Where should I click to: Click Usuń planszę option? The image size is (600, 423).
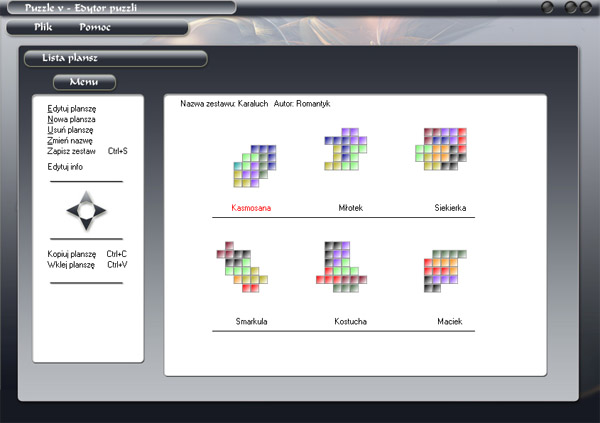click(70, 130)
